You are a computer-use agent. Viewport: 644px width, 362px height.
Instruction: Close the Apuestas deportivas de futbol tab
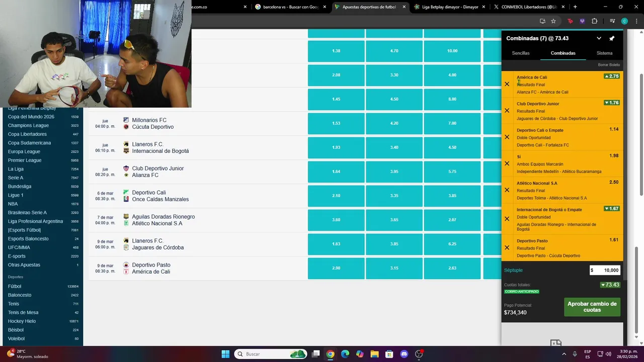point(404,7)
